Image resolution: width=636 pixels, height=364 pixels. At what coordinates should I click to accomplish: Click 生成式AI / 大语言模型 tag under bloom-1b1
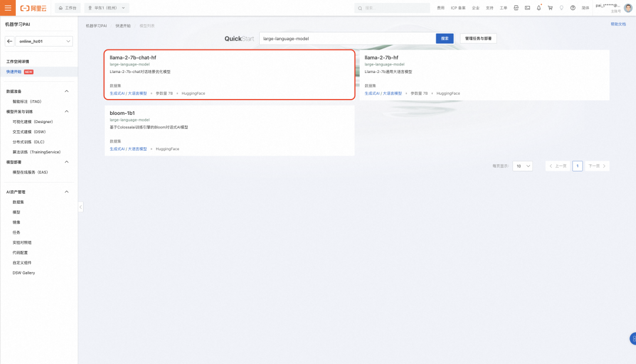(128, 149)
